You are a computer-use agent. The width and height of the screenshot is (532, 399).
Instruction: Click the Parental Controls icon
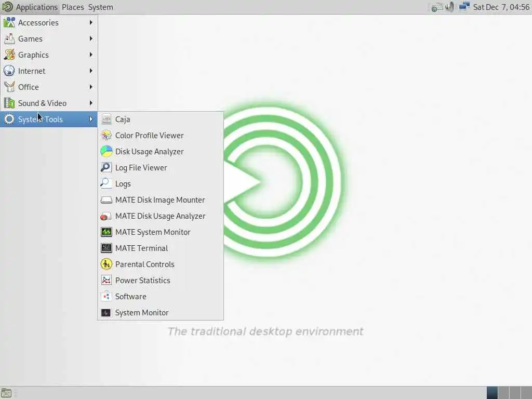(106, 264)
